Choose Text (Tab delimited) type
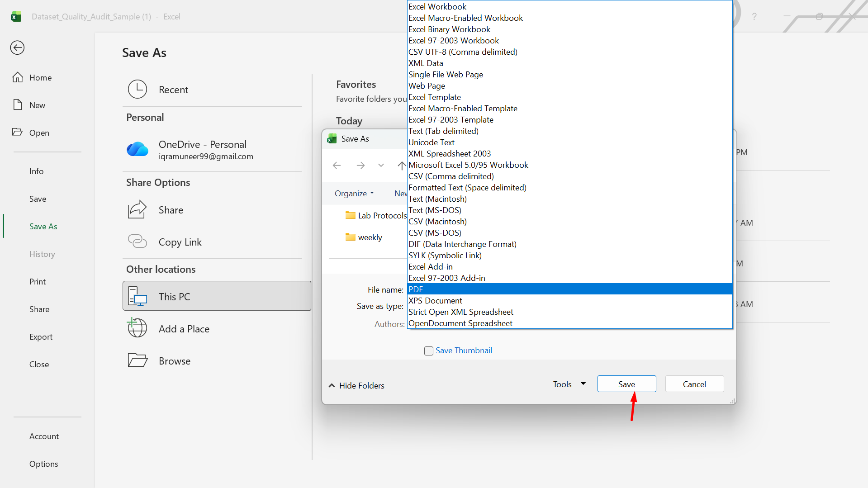 click(570, 131)
